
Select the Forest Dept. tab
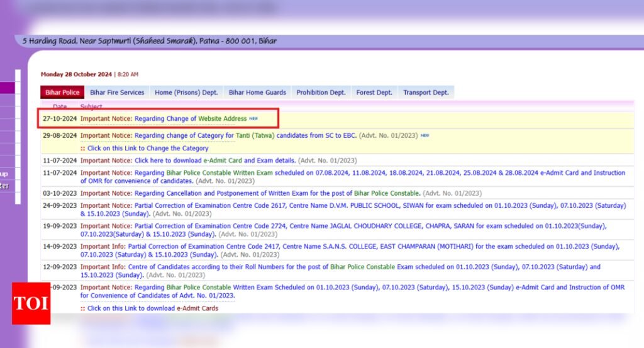coord(374,93)
